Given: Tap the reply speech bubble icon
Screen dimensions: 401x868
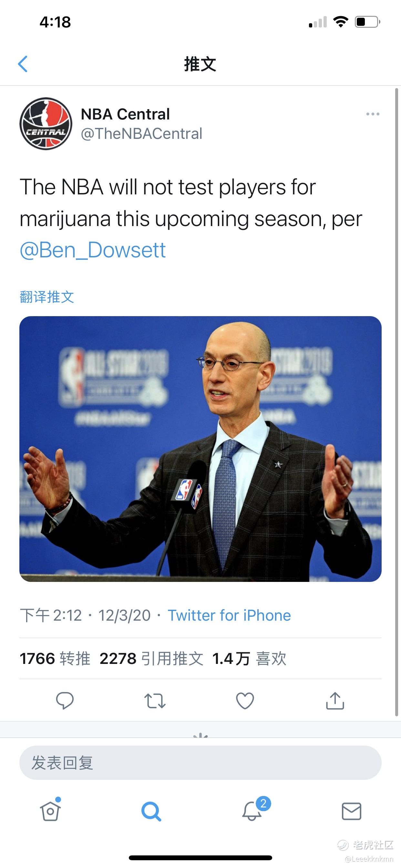Looking at the screenshot, I should [64, 701].
